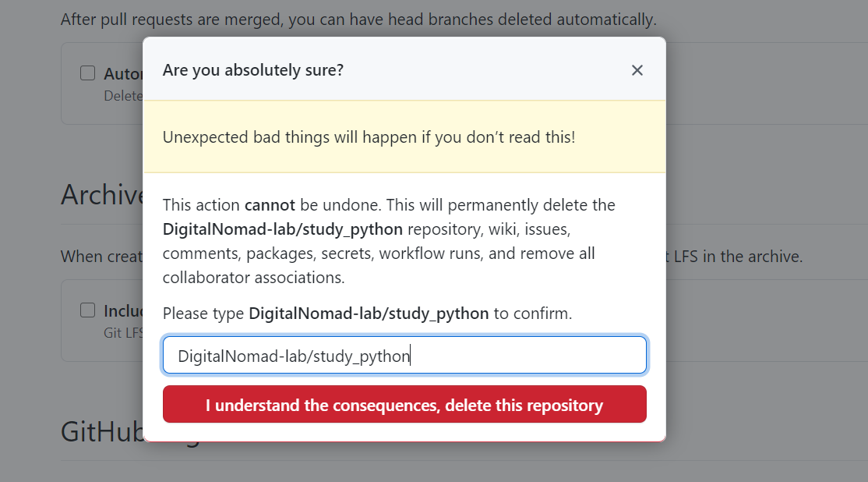This screenshot has width=868, height=482.
Task: Enable the Include Git LFS checkbox
Action: (88, 310)
